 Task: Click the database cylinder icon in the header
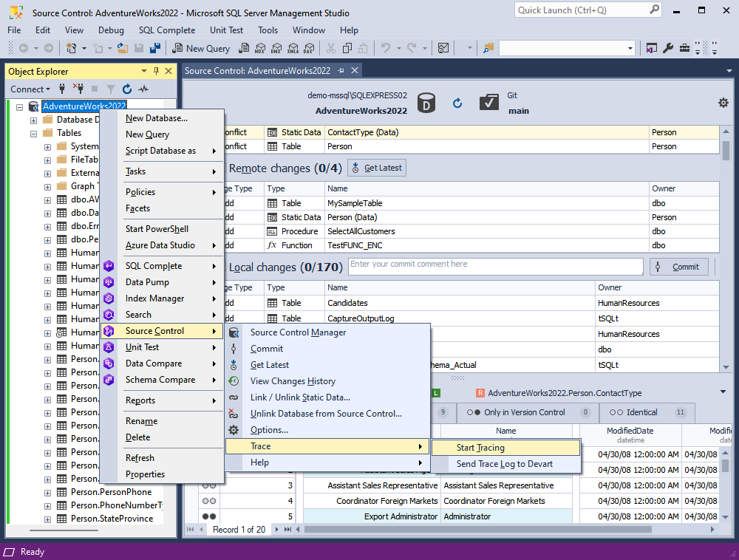pos(426,103)
